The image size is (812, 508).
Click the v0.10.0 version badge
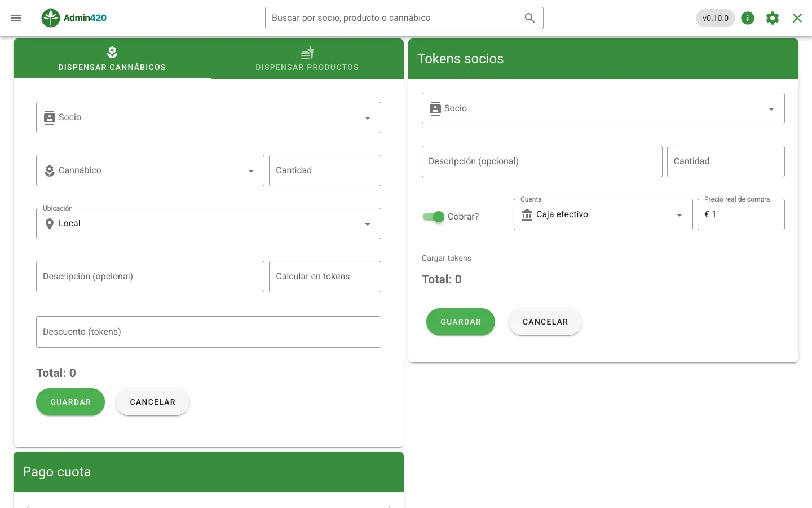coord(716,18)
